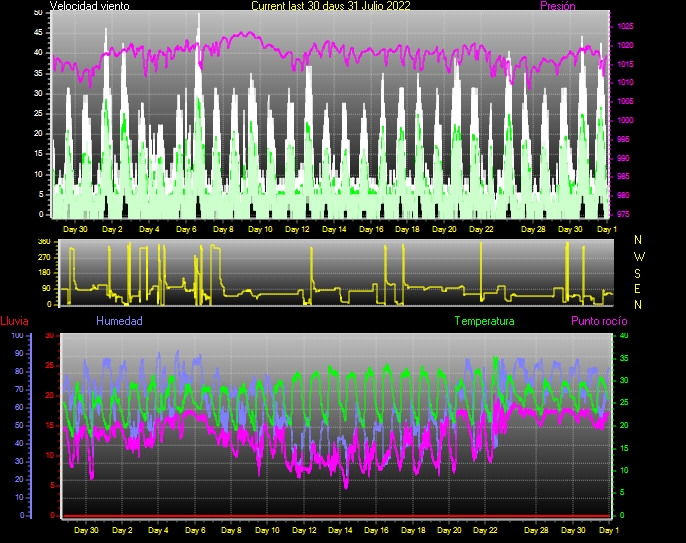Select the 'Current last 30 days 31 Julio 2022' heading
This screenshot has height=543, width=686.
coord(331,6)
